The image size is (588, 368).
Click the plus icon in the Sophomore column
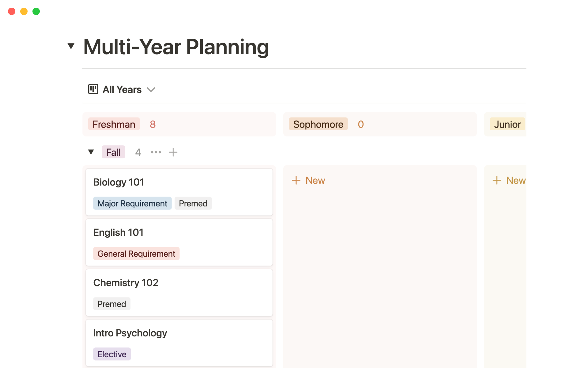pos(296,180)
